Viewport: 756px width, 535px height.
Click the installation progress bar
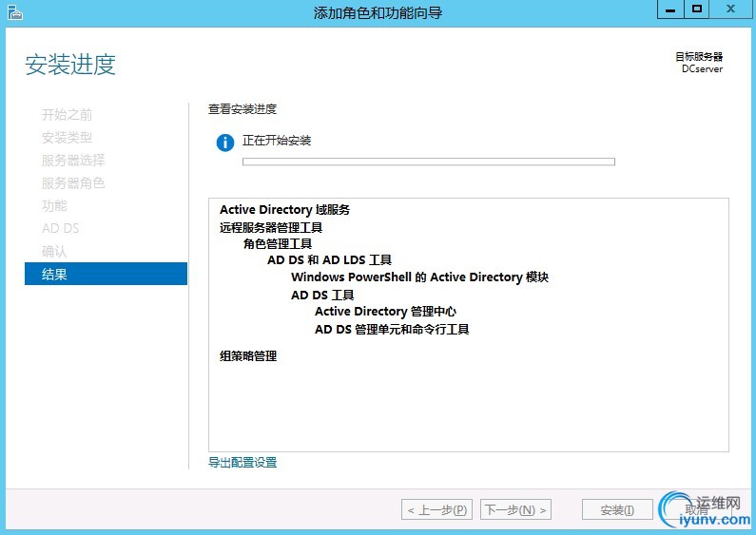(x=429, y=162)
